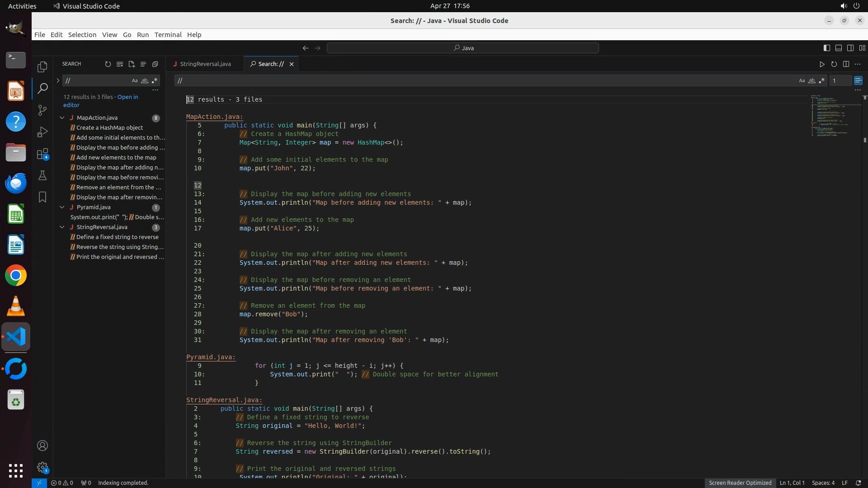Screen dimensions: 868x488
Task: Clear search results in sidebar
Action: (119, 64)
